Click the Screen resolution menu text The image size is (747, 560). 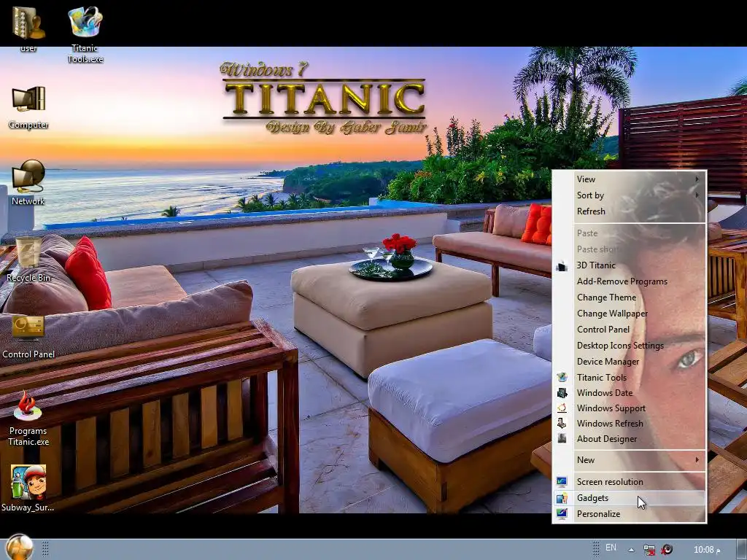click(x=610, y=482)
